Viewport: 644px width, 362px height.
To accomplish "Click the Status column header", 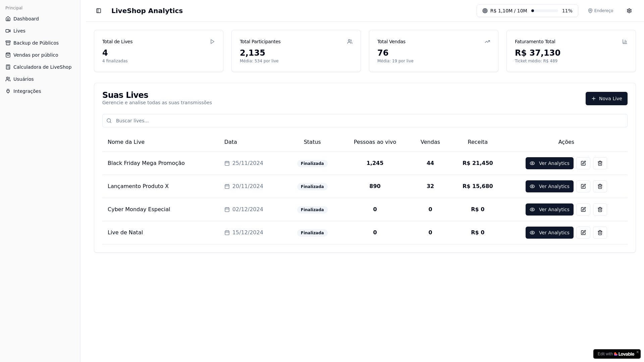I will coord(312,142).
